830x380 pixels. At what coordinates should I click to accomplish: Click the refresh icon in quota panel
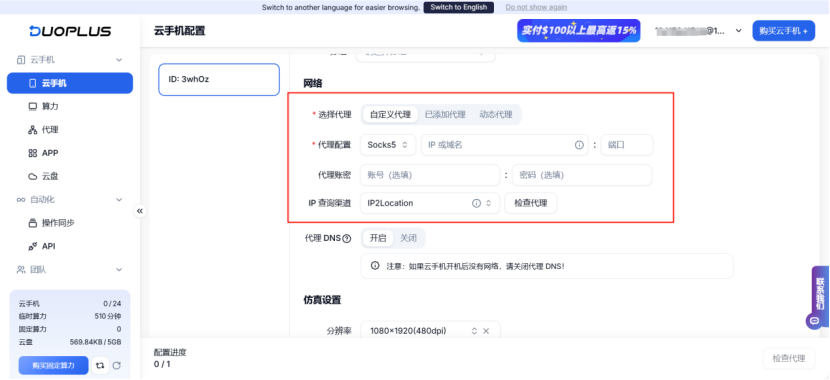[117, 365]
